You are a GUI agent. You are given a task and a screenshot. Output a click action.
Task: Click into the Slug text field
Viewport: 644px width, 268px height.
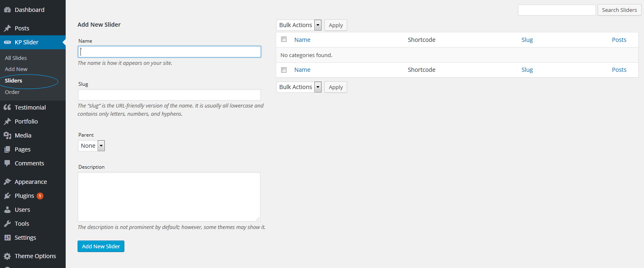169,95
